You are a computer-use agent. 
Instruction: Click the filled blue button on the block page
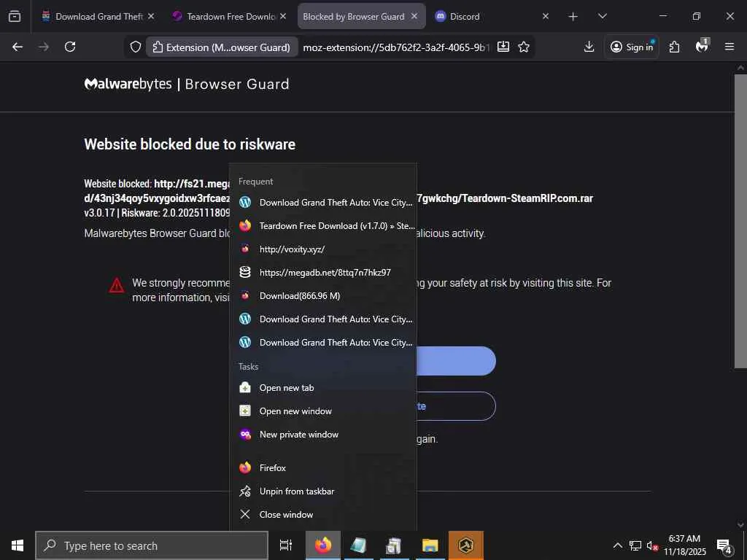[456, 361]
